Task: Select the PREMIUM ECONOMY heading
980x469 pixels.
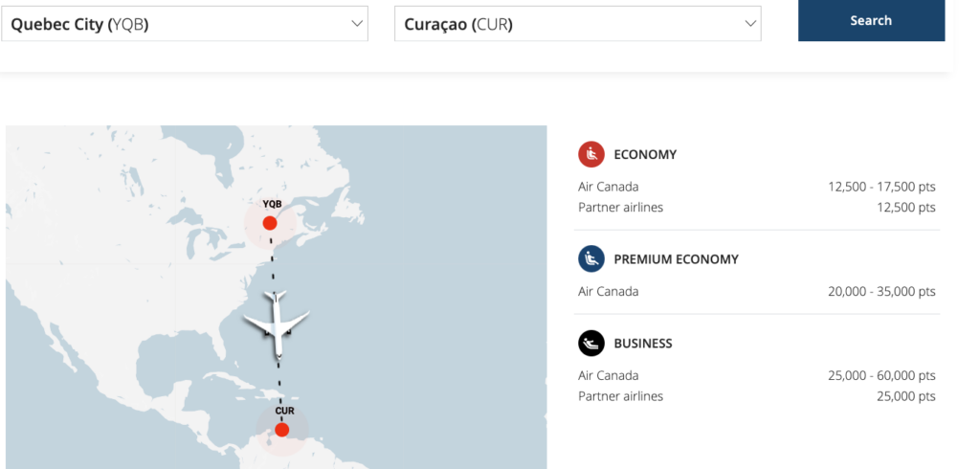Action: tap(676, 259)
